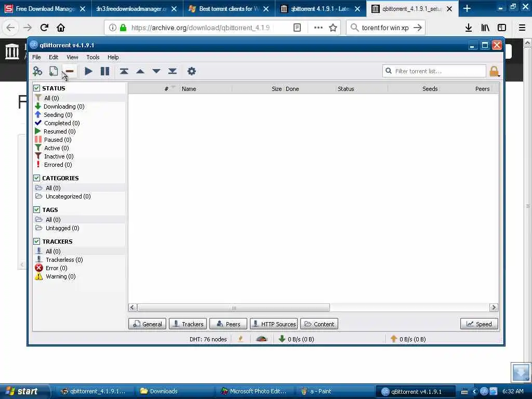Open the Tools menu
Image resolution: width=532 pixels, height=399 pixels.
click(92, 57)
